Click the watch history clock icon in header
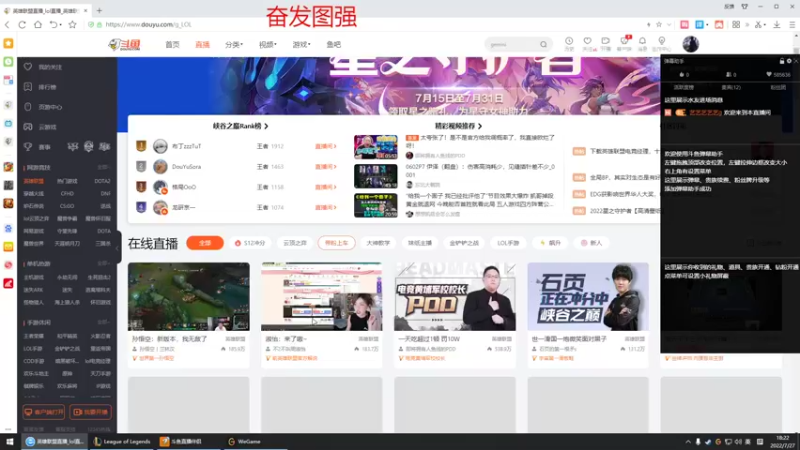This screenshot has width=800, height=450. point(569,41)
